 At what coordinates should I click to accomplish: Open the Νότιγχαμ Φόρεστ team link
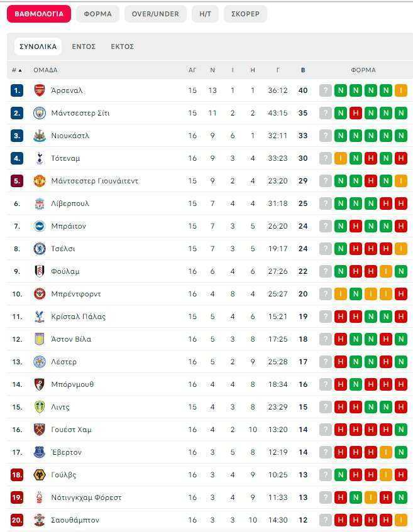click(x=86, y=497)
